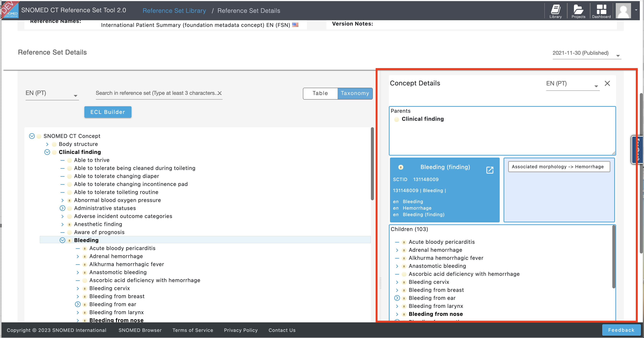Expand Adverse incident outcome categories

(x=62, y=216)
